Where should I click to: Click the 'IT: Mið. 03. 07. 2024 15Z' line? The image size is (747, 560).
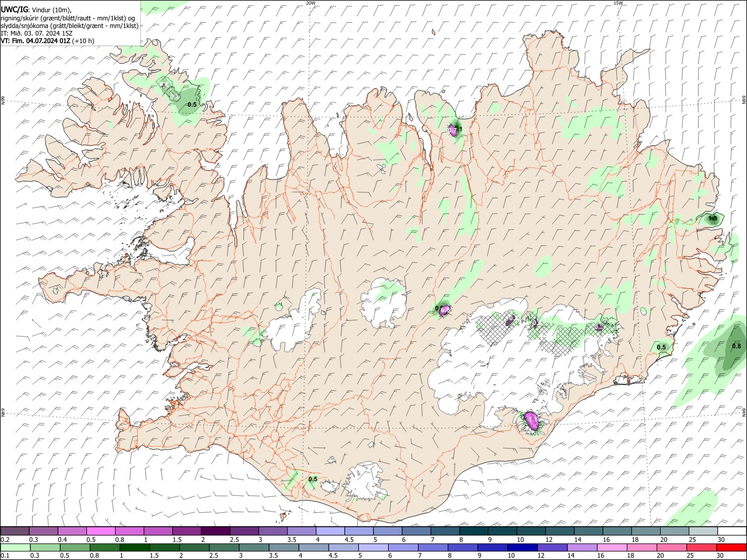36,33
